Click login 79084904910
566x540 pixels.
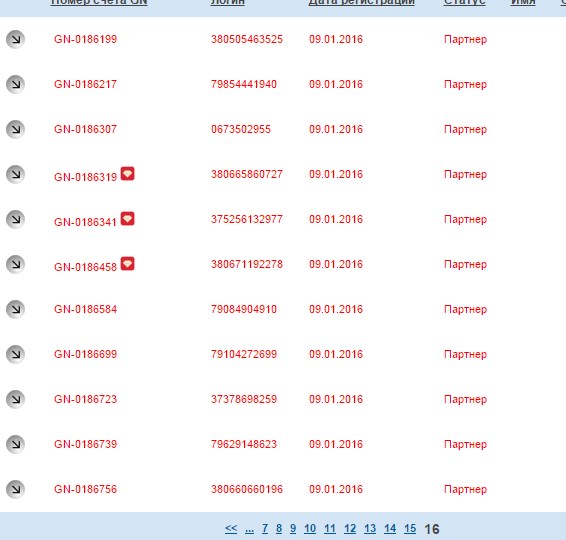click(244, 309)
